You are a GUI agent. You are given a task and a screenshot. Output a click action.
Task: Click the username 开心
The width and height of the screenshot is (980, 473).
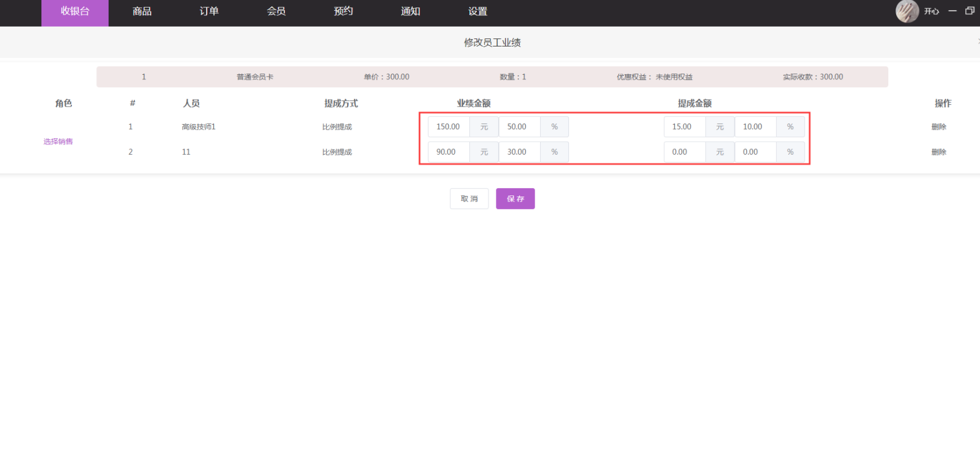(x=931, y=11)
